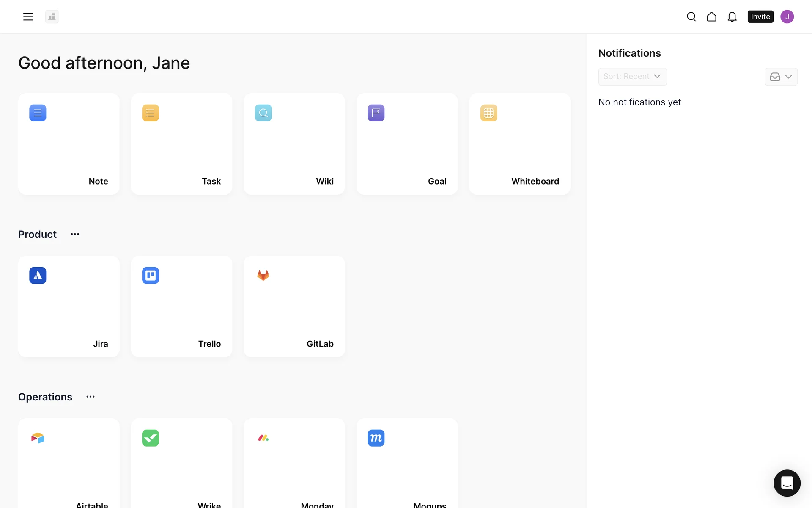This screenshot has height=508, width=812.
Task: Click the Whiteboard grid icon
Action: pyautogui.click(x=488, y=113)
